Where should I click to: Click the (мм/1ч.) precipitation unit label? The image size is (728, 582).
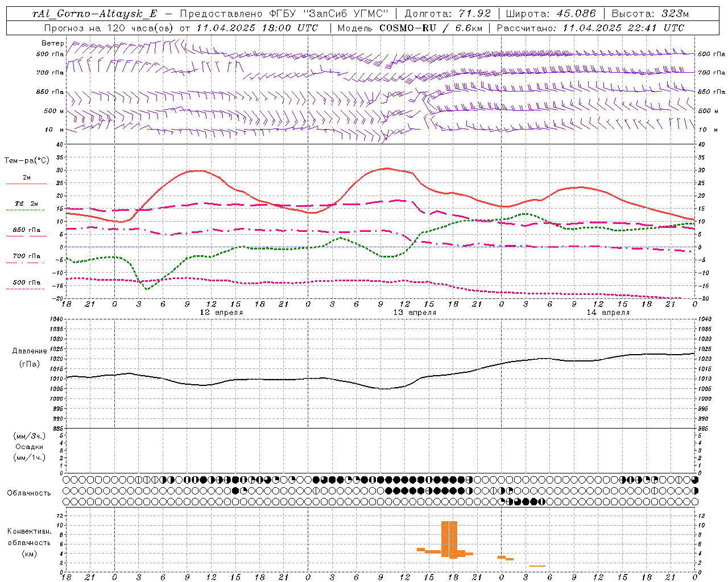point(30,458)
